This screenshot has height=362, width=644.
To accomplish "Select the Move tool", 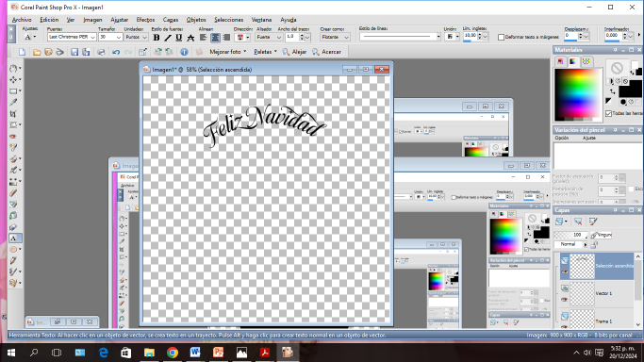I will [x=13, y=79].
